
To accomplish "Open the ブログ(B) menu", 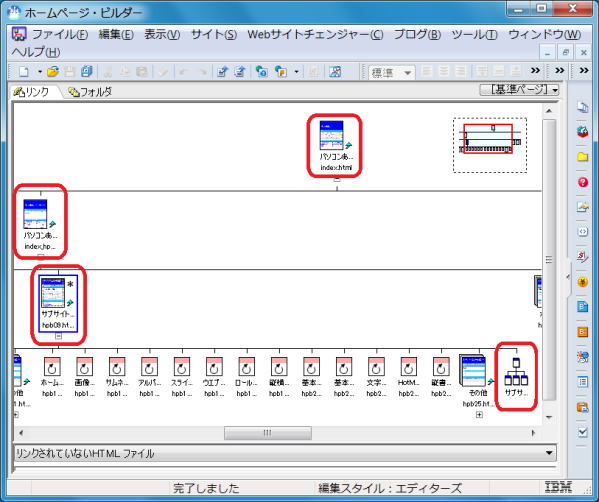I will [417, 34].
